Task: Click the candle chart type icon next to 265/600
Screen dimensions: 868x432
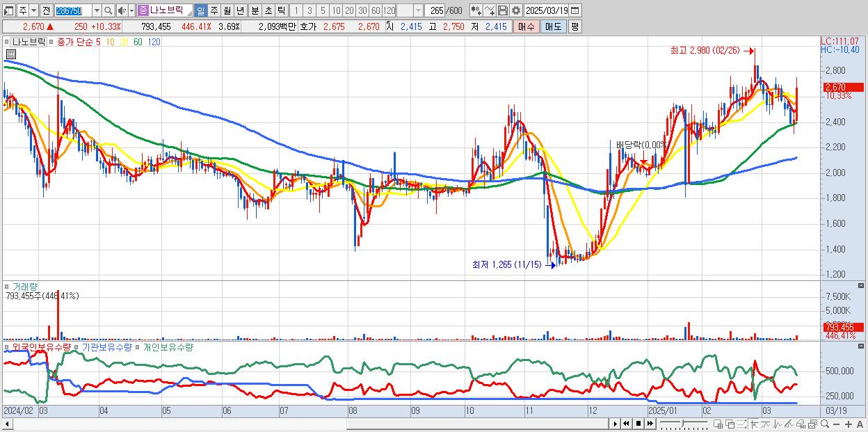Action: click(x=475, y=10)
